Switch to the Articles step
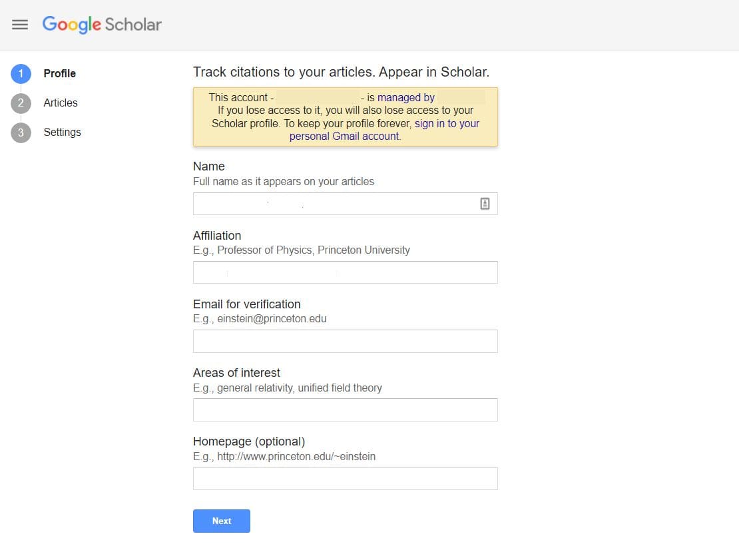The width and height of the screenshot is (739, 560). coord(60,103)
